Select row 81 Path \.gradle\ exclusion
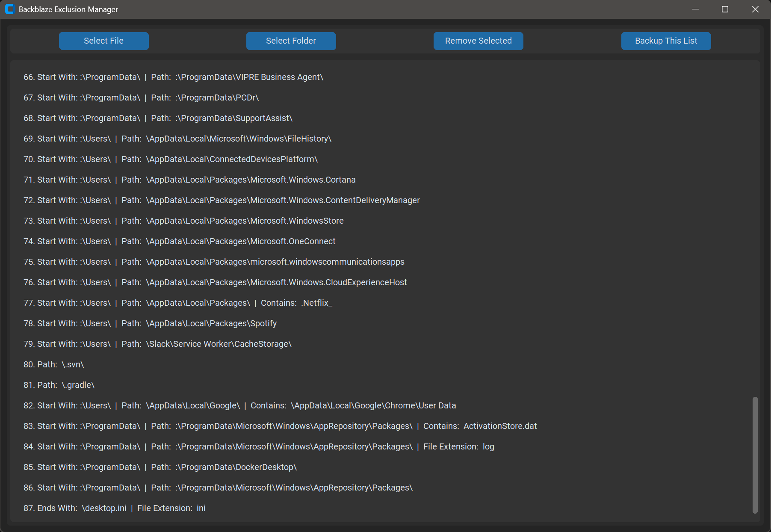The width and height of the screenshot is (771, 532). pyautogui.click(x=59, y=385)
